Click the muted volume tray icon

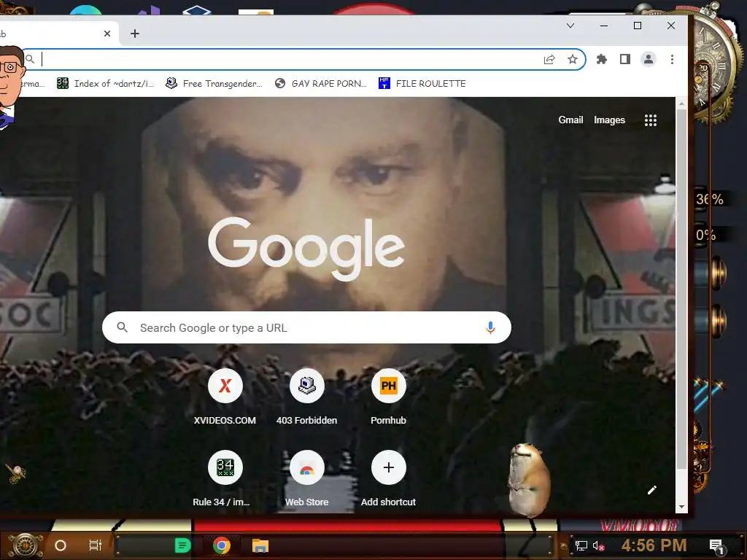pos(598,545)
